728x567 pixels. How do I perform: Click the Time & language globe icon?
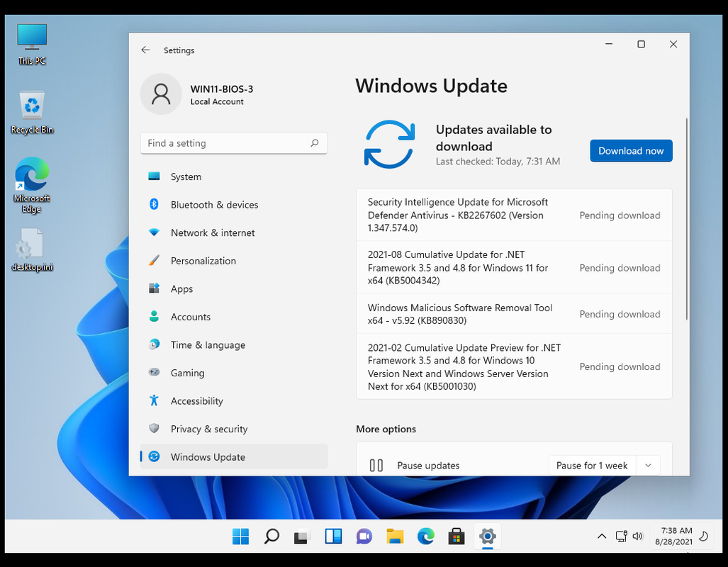pyautogui.click(x=154, y=344)
